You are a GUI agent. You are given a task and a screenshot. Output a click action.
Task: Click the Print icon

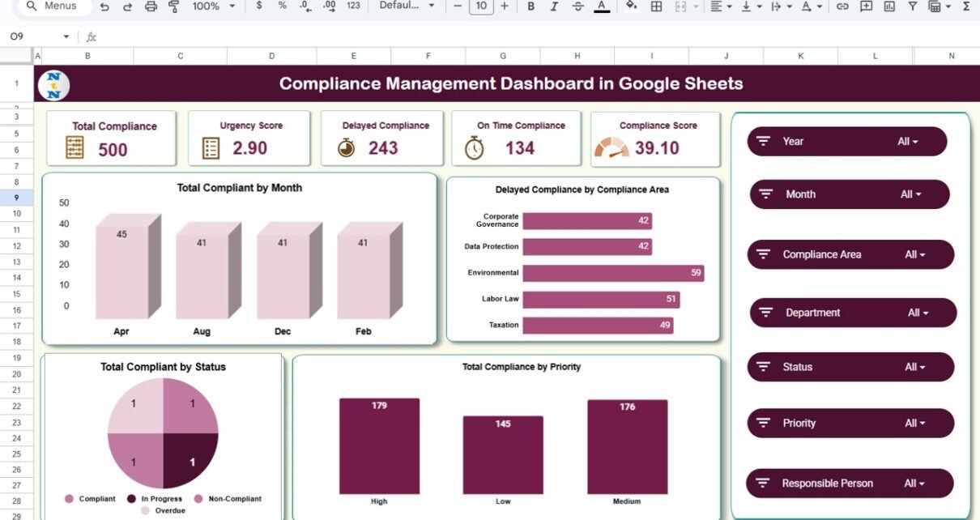click(151, 6)
